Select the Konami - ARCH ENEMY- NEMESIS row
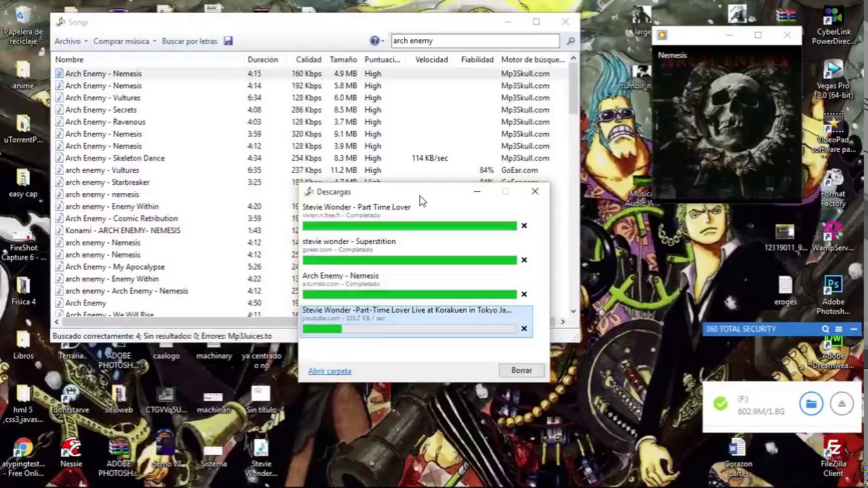The image size is (868, 488). coord(175,230)
